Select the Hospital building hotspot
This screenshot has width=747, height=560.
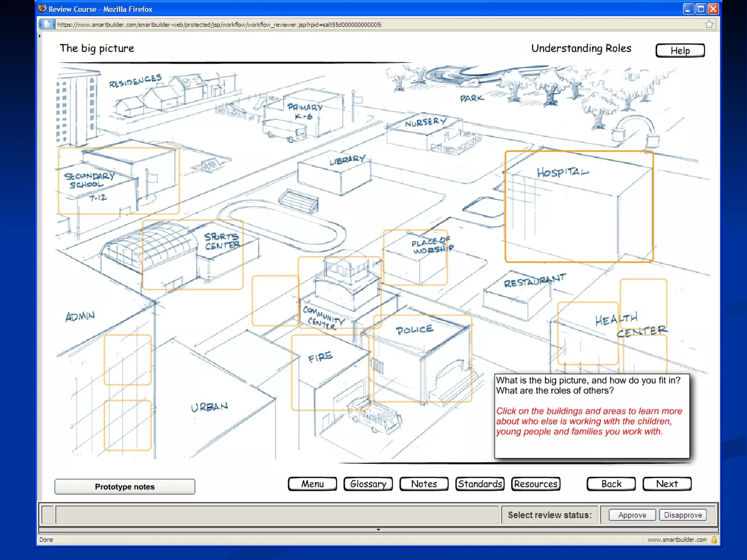tap(579, 206)
